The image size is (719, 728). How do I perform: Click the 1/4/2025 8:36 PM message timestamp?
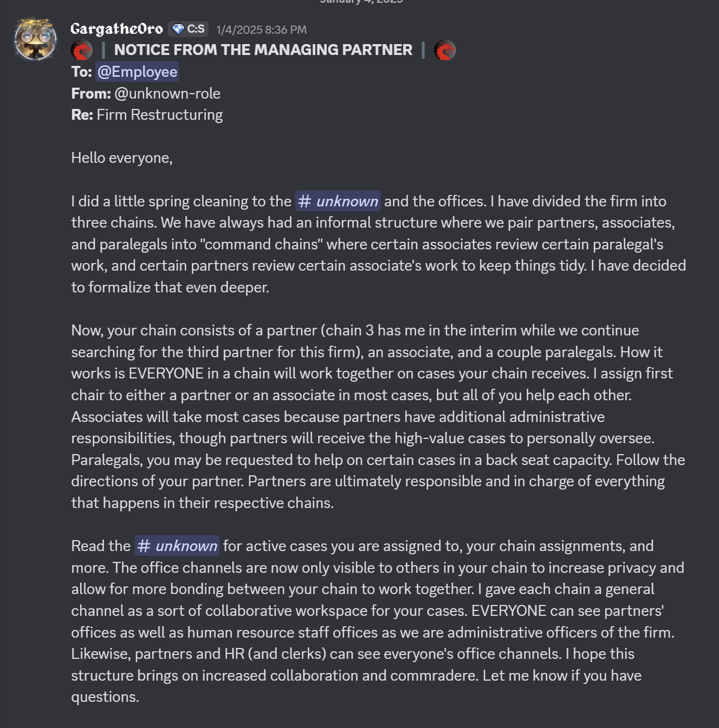pos(261,30)
